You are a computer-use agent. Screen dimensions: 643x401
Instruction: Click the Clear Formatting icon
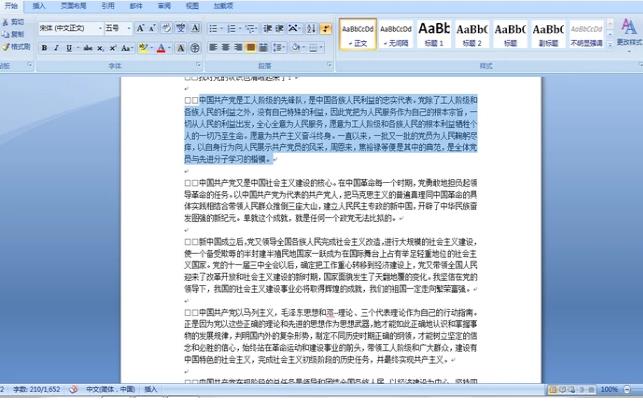(166, 28)
